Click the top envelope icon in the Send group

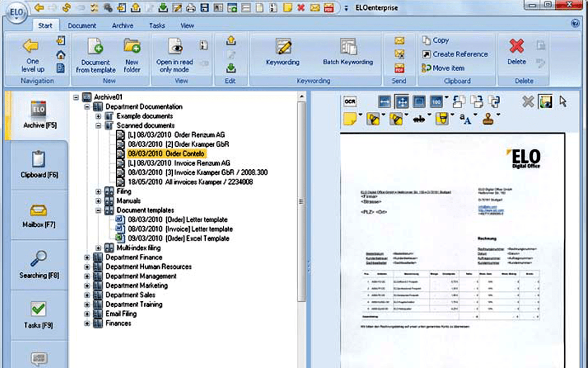(x=399, y=40)
